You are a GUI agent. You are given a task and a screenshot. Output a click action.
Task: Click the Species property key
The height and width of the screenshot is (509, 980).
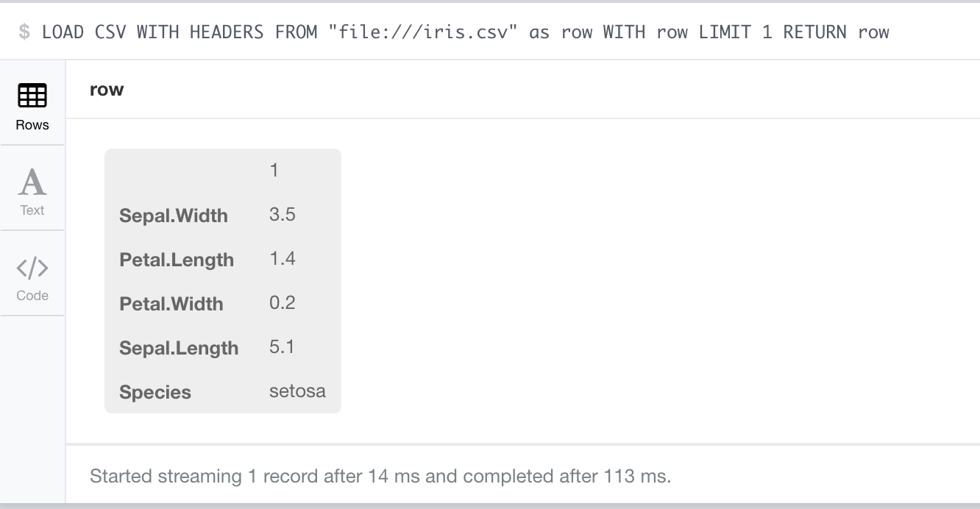click(155, 392)
